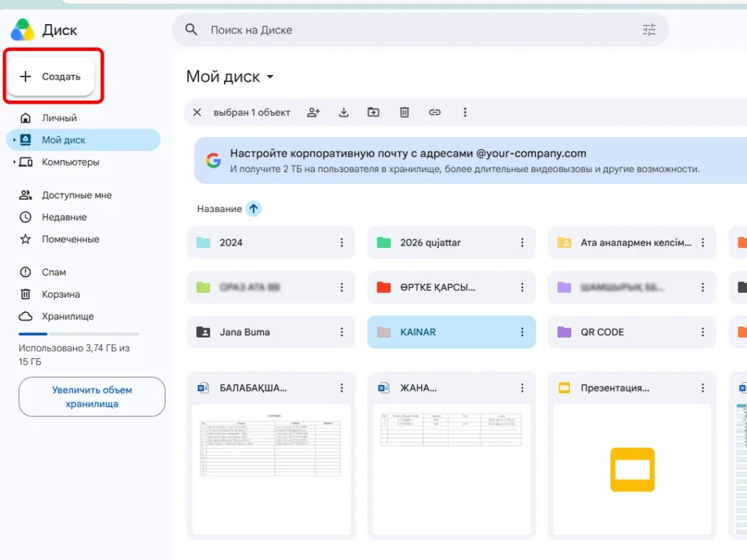This screenshot has height=560, width=747.
Task: Select the Jana Buma shared folder
Action: coord(271,332)
